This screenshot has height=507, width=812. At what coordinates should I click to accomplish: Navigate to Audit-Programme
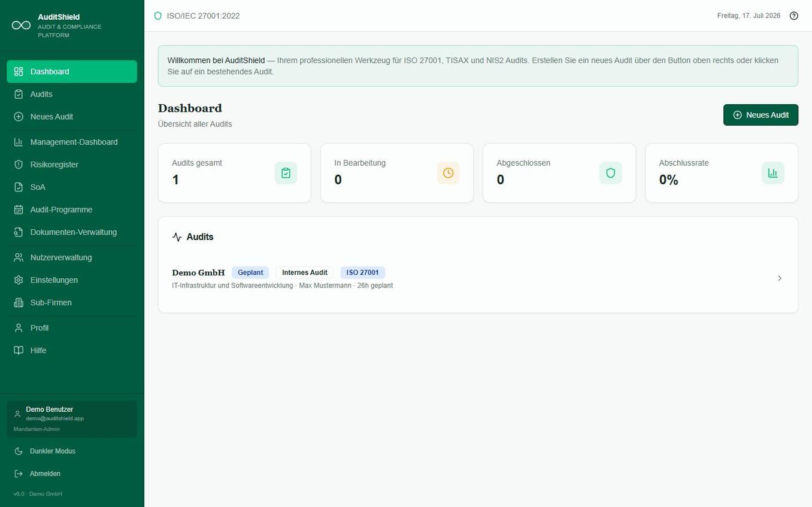point(72,210)
